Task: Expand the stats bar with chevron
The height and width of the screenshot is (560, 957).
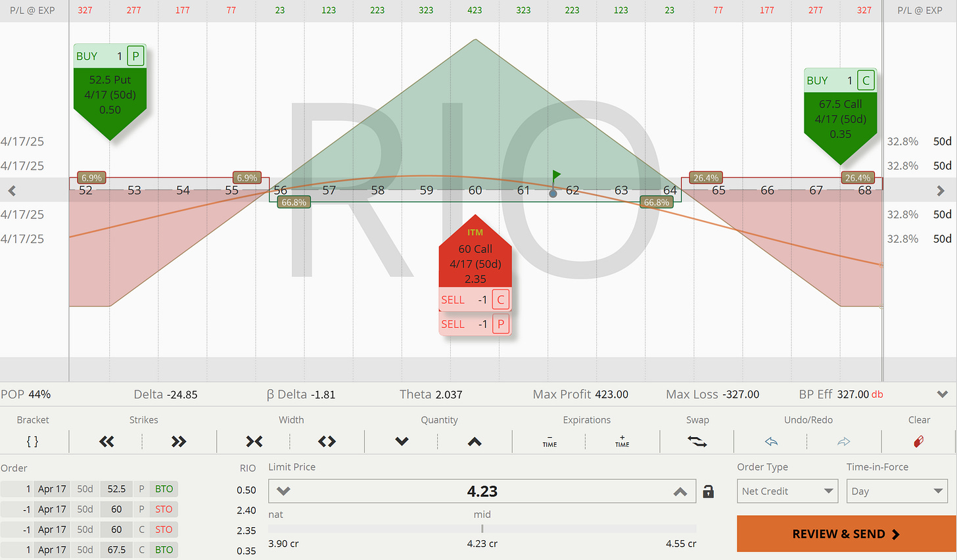Action: click(943, 394)
